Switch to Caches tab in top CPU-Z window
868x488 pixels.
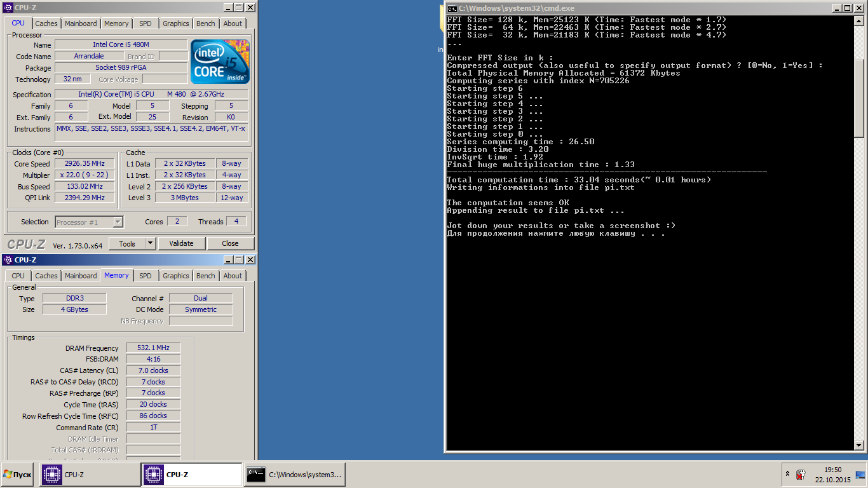46,24
